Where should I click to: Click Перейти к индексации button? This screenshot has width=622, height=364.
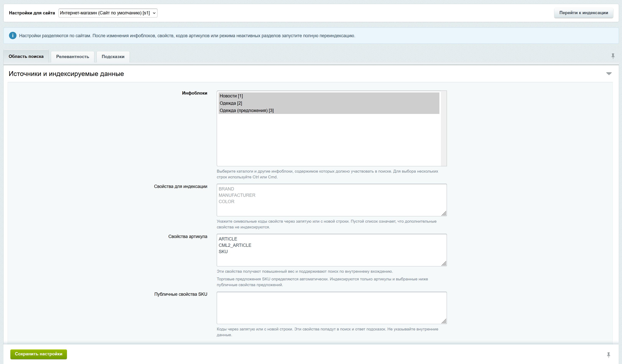583,13
